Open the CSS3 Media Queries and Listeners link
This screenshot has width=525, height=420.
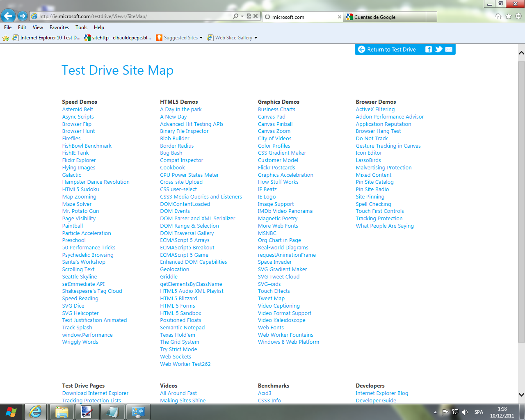[x=201, y=197]
